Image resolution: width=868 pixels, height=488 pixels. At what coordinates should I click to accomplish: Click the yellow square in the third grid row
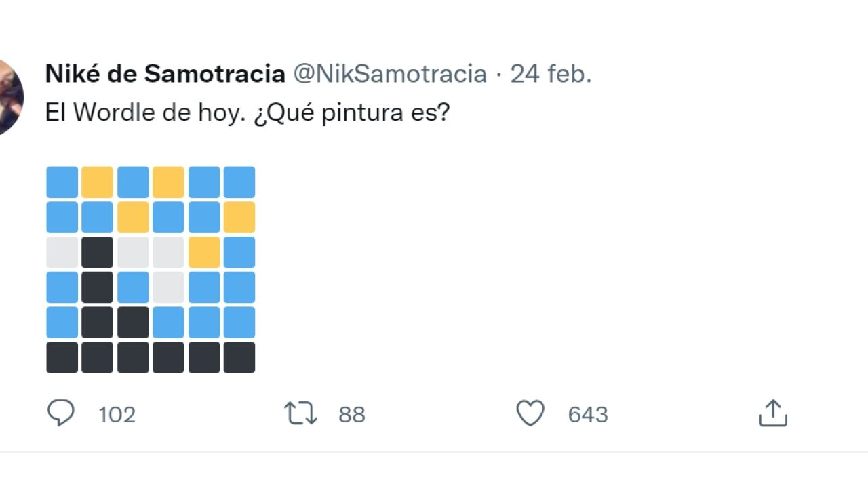[204, 252]
